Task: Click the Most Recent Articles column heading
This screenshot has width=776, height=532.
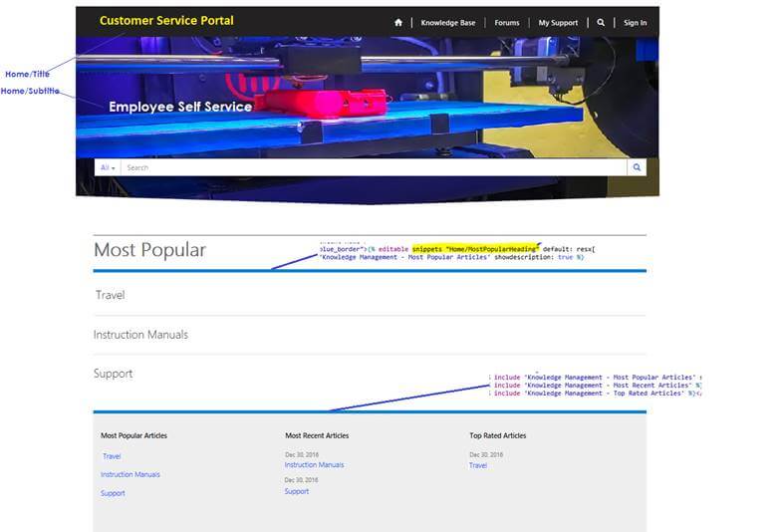Action: 317,435
